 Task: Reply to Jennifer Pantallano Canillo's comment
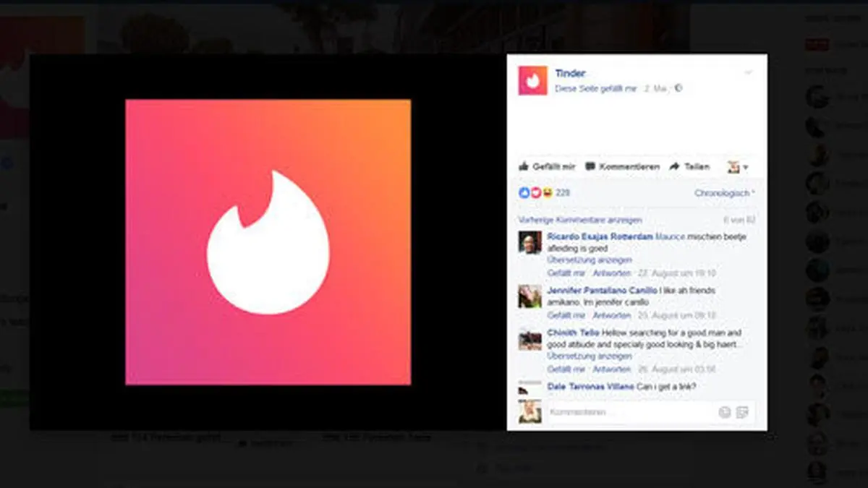[612, 315]
